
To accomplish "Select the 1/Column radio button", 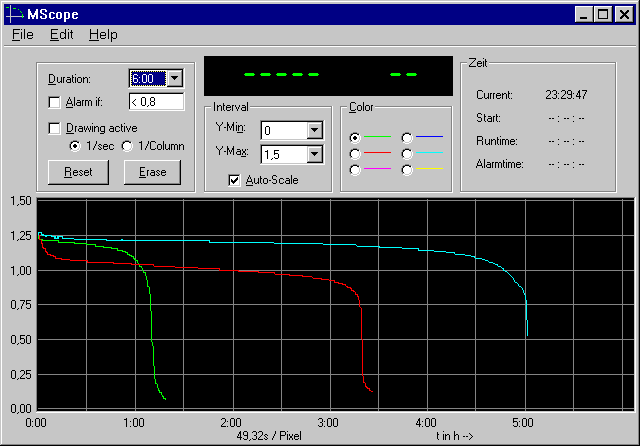I will [127, 146].
